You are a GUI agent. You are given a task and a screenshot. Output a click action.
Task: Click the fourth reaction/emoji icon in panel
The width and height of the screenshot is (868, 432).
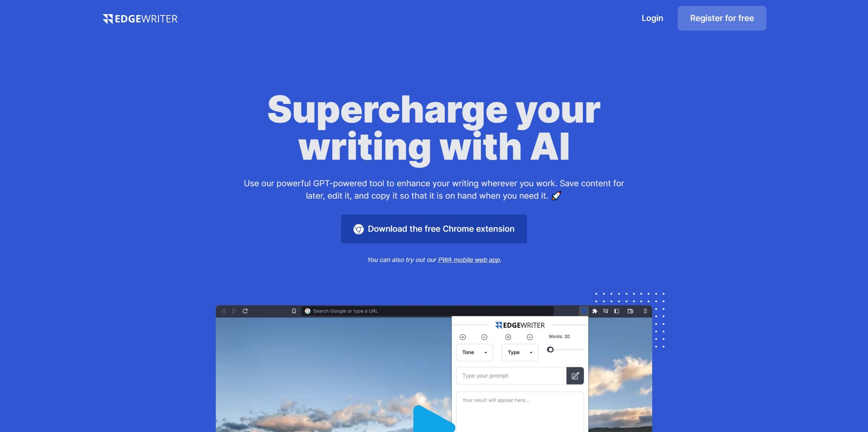[530, 337]
